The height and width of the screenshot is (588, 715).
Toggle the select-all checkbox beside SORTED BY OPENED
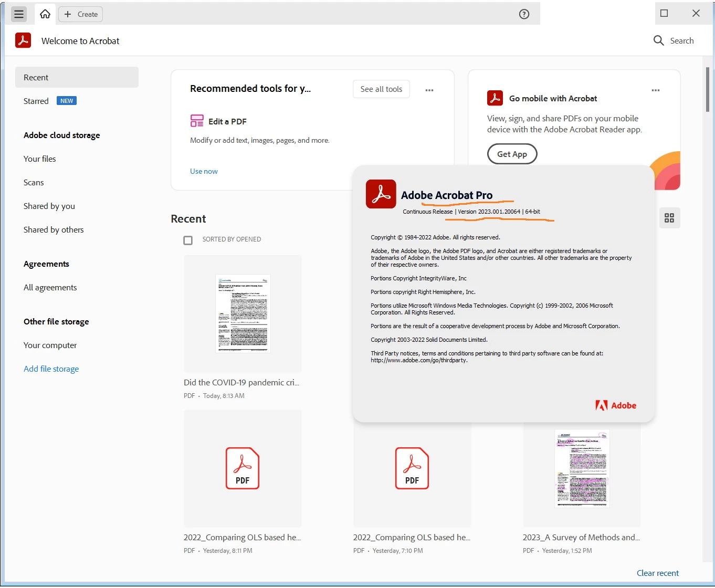coord(188,240)
